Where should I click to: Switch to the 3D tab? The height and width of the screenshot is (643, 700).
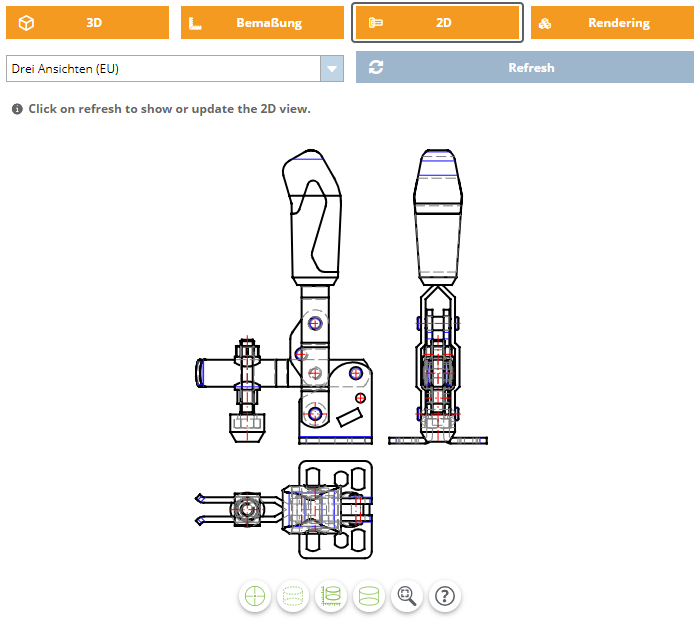coord(88,23)
